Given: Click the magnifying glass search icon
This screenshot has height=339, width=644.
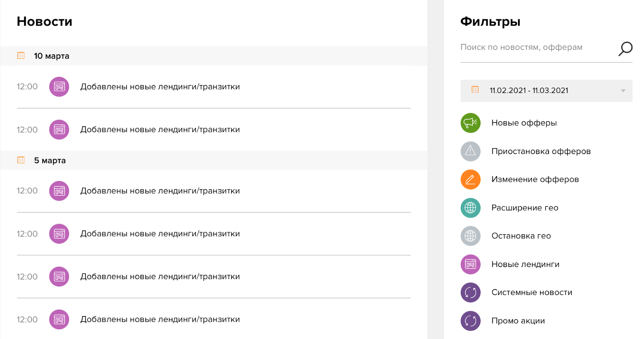Looking at the screenshot, I should (x=625, y=49).
